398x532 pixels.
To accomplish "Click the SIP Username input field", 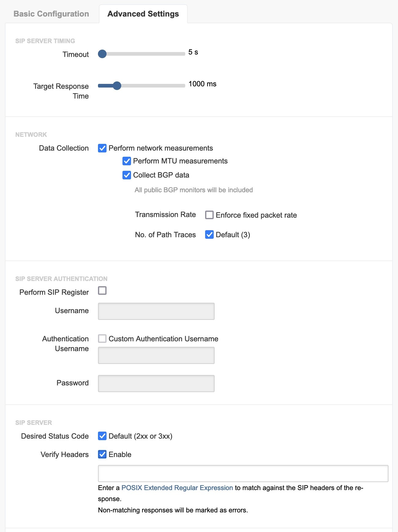I will 156,311.
